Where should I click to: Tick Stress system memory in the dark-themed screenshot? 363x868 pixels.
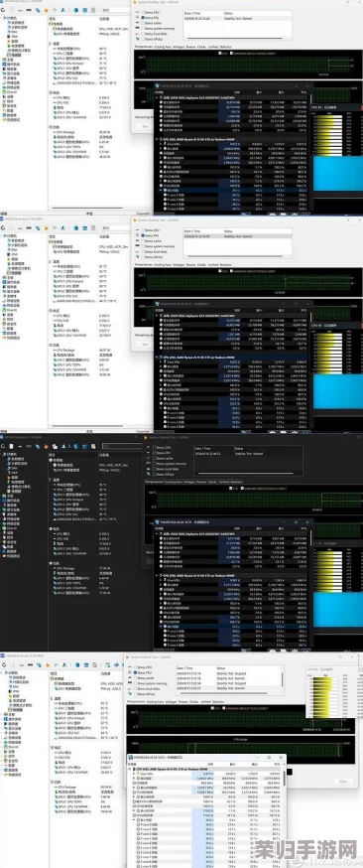[154, 464]
